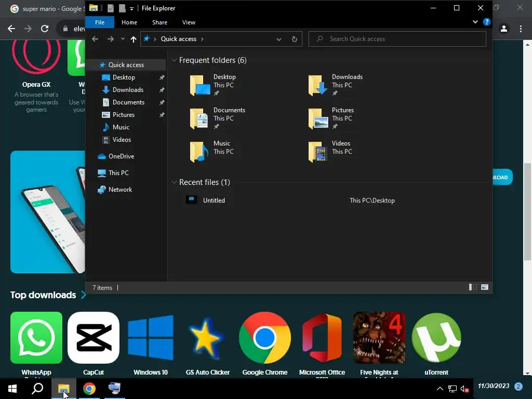Expand the ribbon with the chevron

coord(475,22)
